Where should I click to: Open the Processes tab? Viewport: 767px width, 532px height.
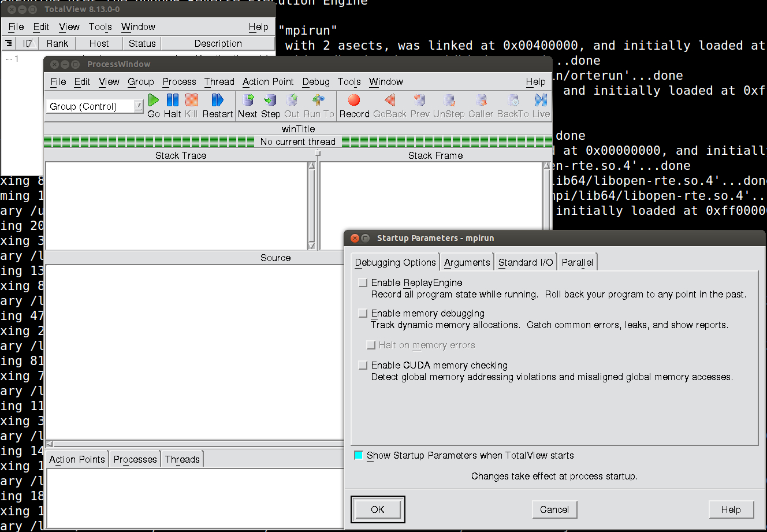135,459
